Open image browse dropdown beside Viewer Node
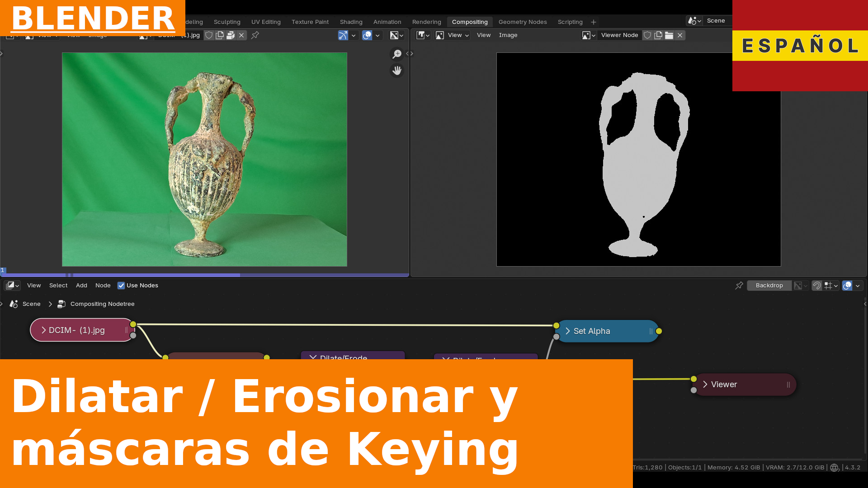The width and height of the screenshot is (868, 488). click(589, 35)
